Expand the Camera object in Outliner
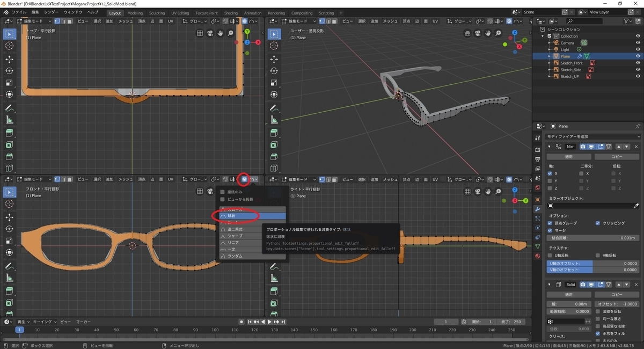This screenshot has width=644, height=349. (550, 43)
